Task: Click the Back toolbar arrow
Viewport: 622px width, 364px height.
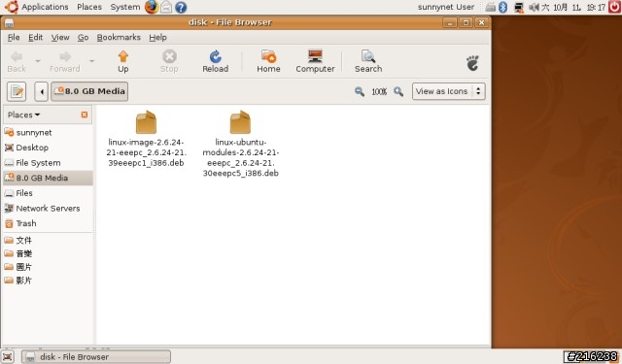Action: (17, 61)
